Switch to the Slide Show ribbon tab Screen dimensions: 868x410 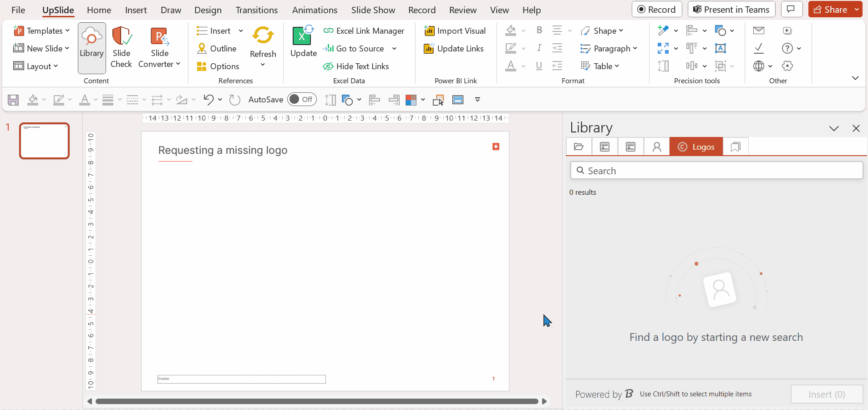[373, 10]
